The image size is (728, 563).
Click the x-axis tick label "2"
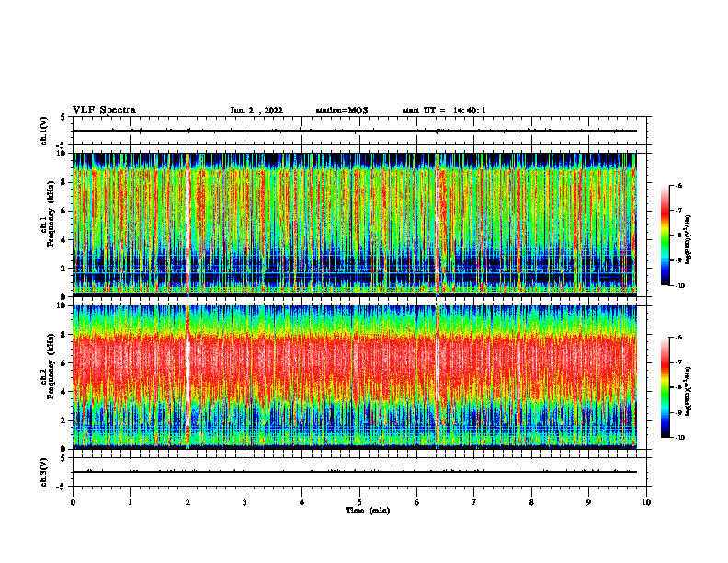(188, 502)
